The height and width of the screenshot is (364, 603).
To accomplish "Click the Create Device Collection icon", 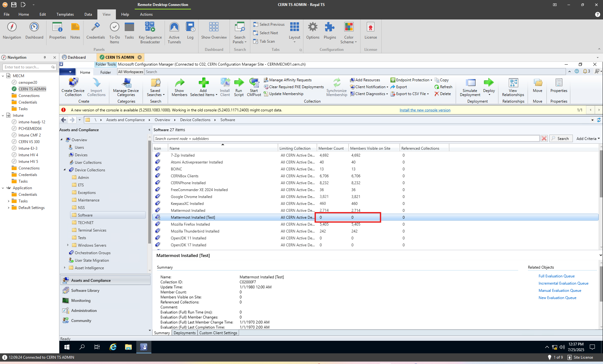I will [73, 83].
